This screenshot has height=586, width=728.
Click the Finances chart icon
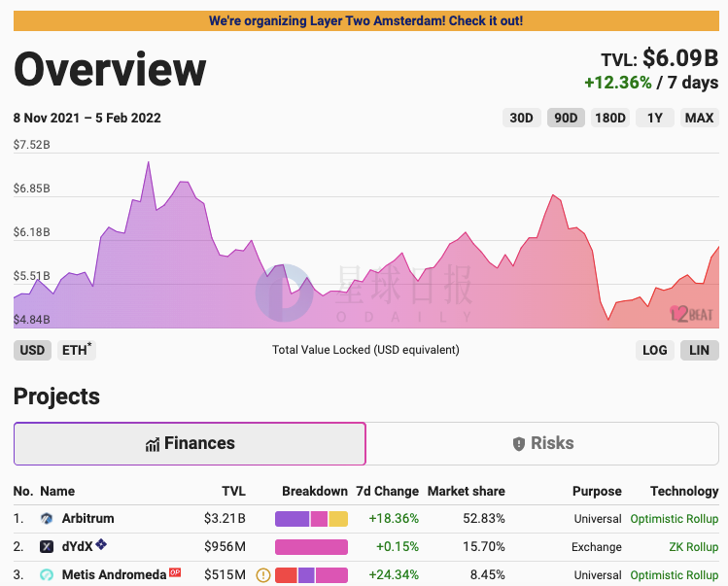(153, 444)
